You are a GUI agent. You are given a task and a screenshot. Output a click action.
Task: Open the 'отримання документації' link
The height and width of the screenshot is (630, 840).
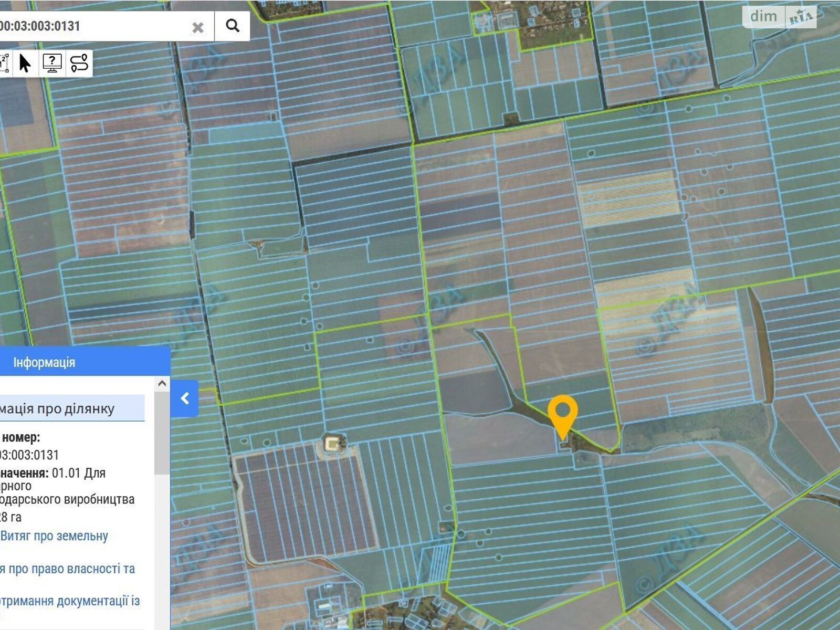[x=69, y=601]
